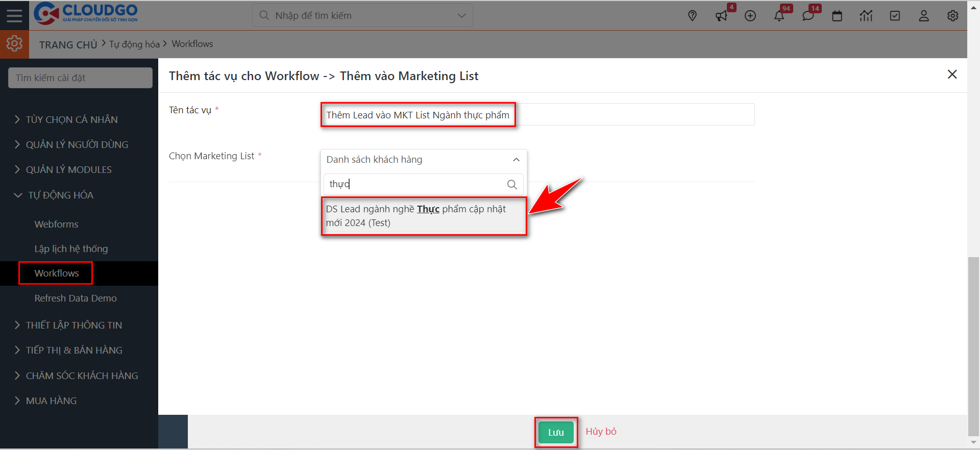This screenshot has width=980, height=450.
Task: Open the megaphone announcements icon
Action: [x=721, y=16]
